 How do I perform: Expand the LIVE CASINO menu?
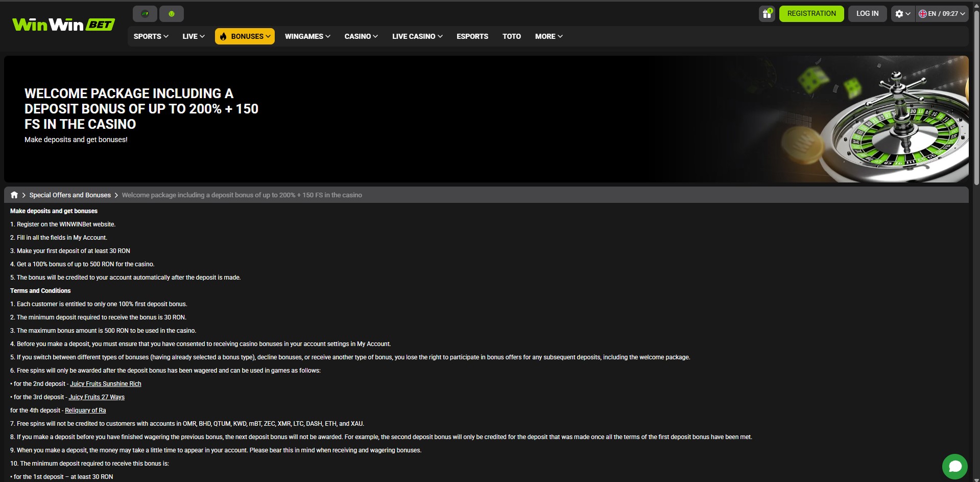417,36
